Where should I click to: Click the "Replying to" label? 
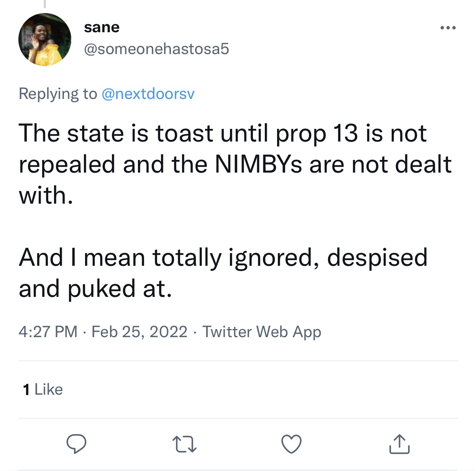(x=58, y=94)
